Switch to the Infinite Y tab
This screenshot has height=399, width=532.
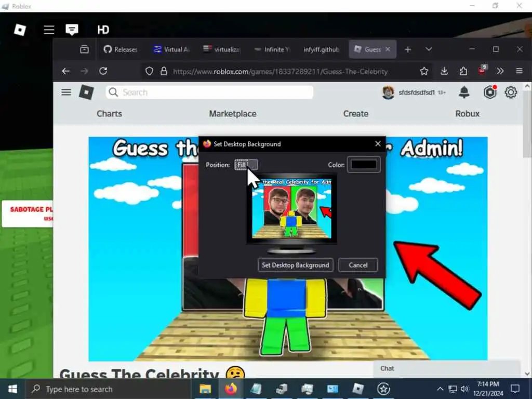pos(272,49)
